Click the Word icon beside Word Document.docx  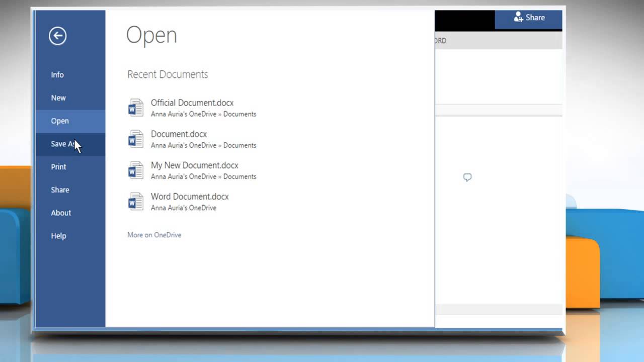(136, 201)
